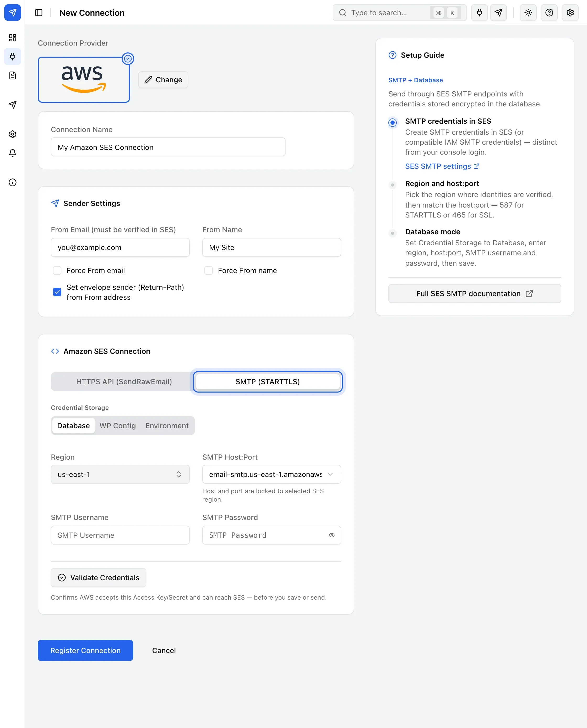
Task: Switch to SMTP (STARTTLS) tab
Action: click(x=268, y=382)
